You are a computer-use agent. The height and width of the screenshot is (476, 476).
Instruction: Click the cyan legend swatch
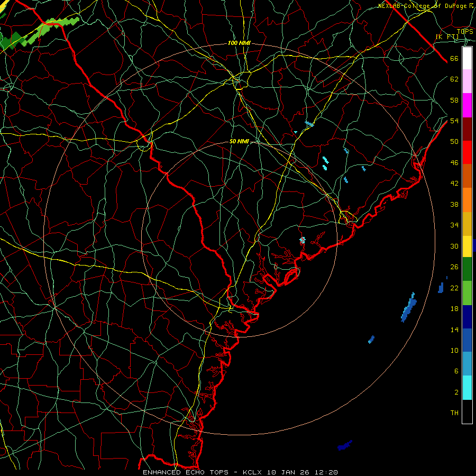467,388
